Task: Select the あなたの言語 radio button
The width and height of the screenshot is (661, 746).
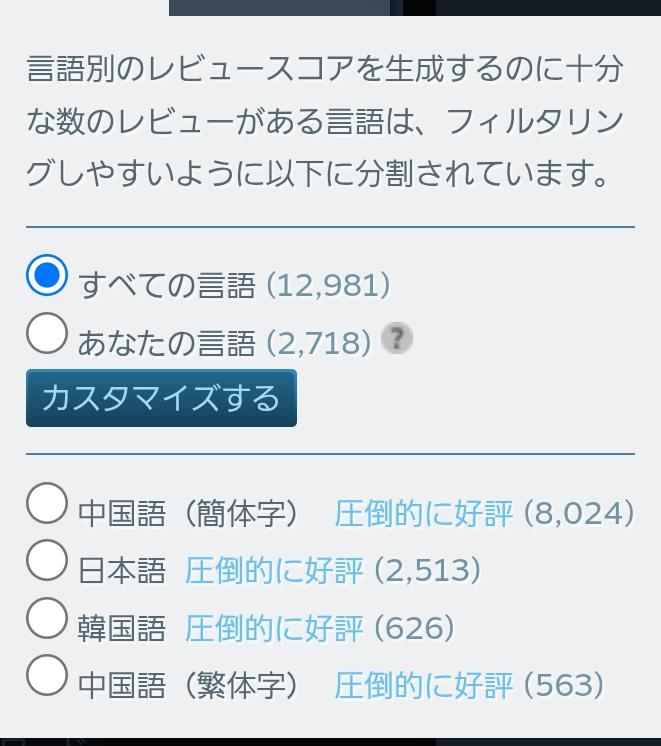Action: [47, 334]
